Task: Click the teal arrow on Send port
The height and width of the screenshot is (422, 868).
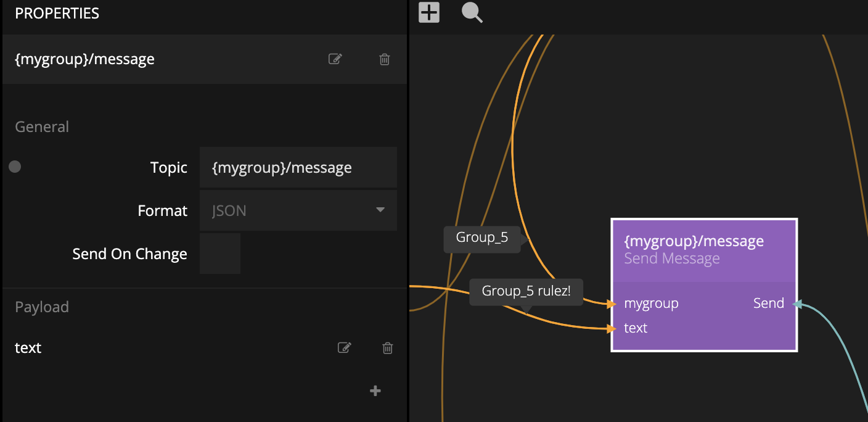Action: (x=796, y=304)
